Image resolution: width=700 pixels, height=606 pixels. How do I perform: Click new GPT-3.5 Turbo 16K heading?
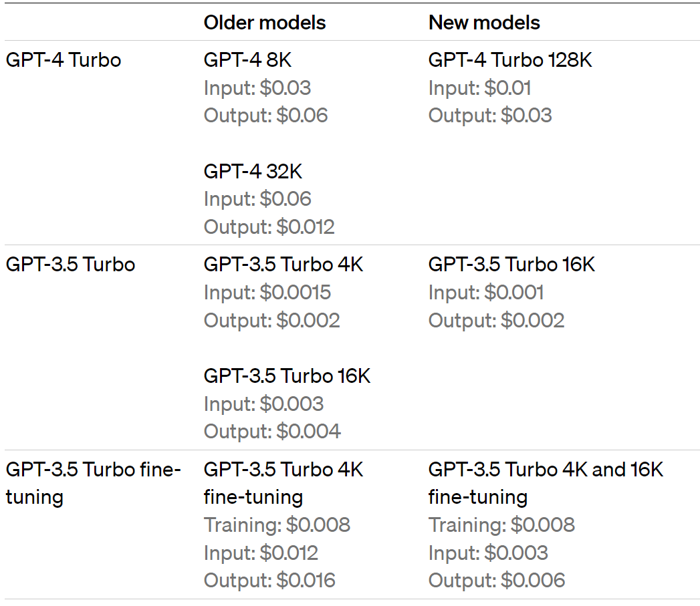[x=511, y=265]
